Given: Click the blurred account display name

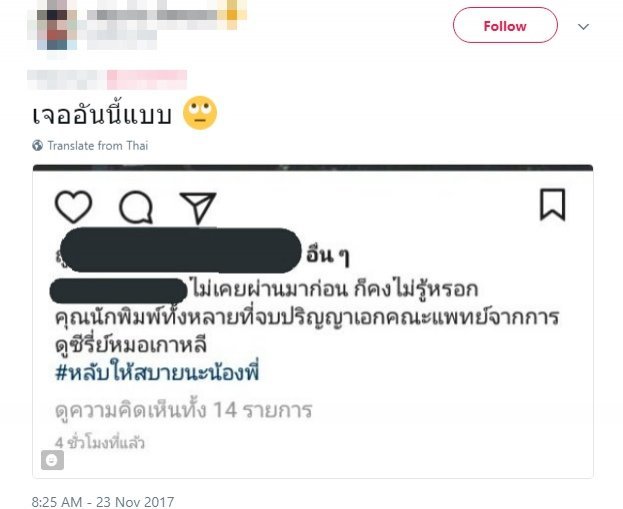Looking at the screenshot, I should coord(163,14).
